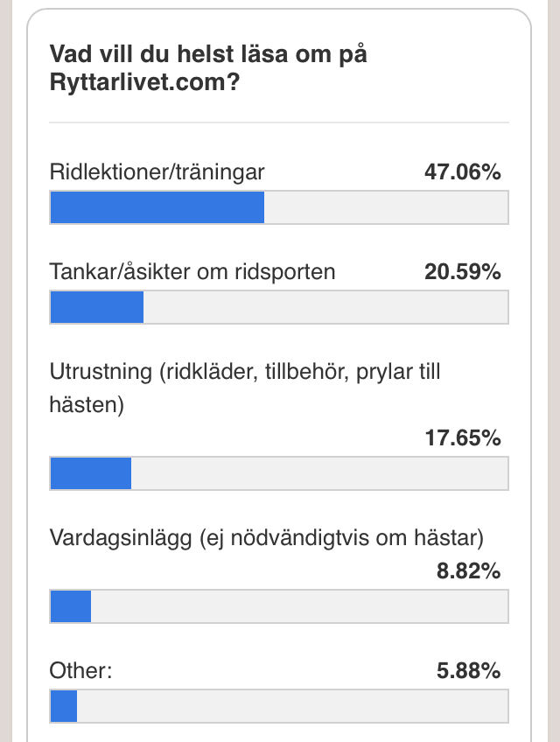Click the blue bar for the Vardagsinlägg result
This screenshot has width=560, height=742.
point(71,606)
